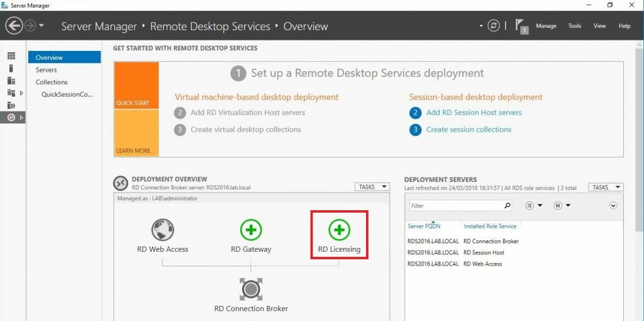
Task: Open the View menu
Action: (x=599, y=26)
